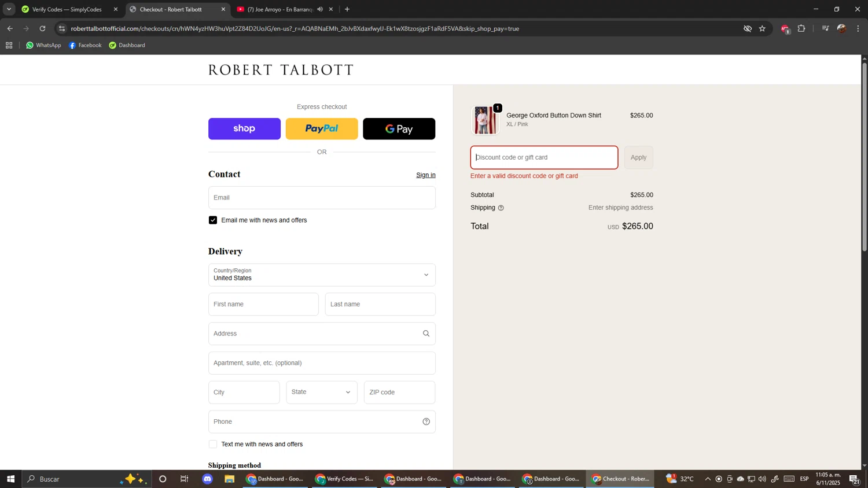
Task: Open the Sign in link
Action: [x=426, y=175]
